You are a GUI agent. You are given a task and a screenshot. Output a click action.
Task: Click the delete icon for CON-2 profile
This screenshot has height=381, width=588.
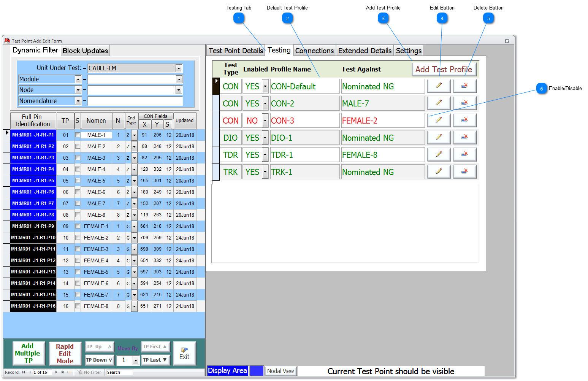click(x=464, y=103)
